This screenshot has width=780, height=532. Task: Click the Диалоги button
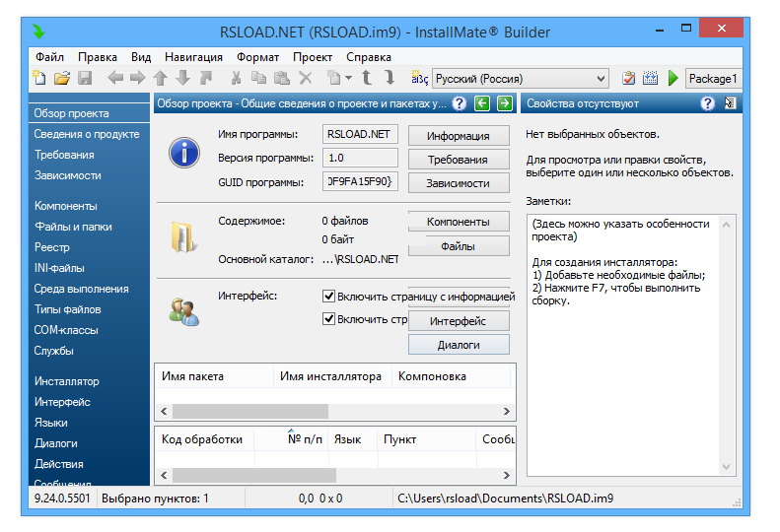coord(459,345)
